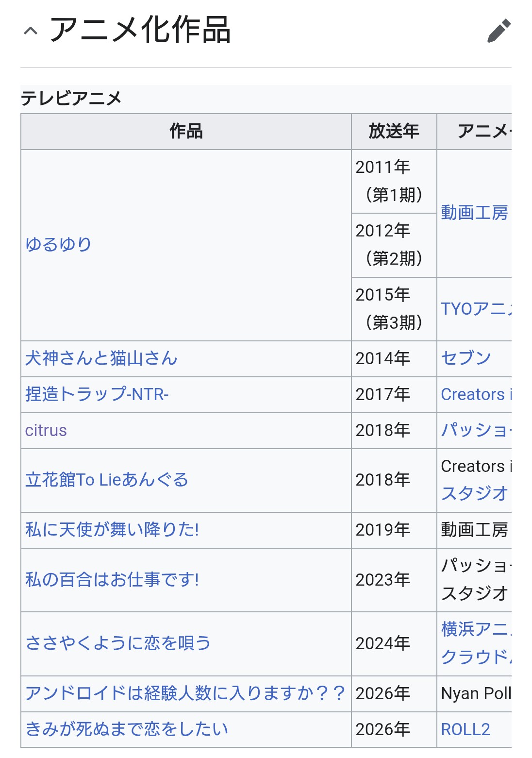
Task: Follow the 捏造トラップ-NTR- link
Action: coord(97,394)
